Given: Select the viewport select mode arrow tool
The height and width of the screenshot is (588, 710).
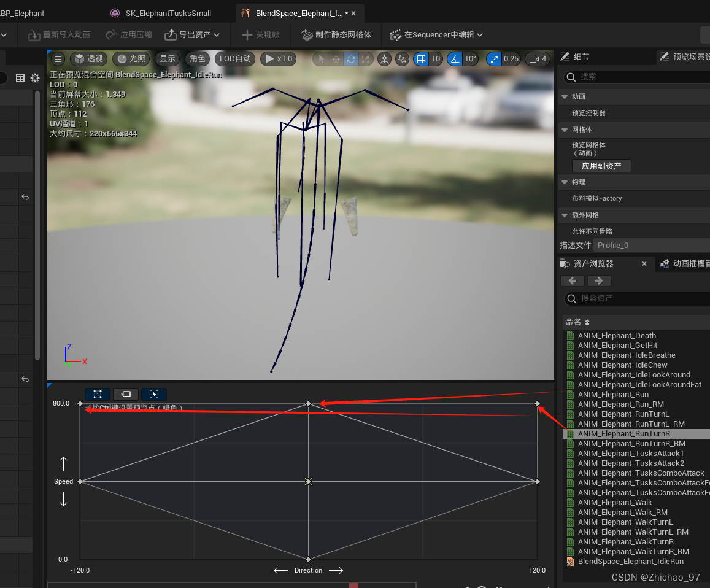Looking at the screenshot, I should (321, 59).
